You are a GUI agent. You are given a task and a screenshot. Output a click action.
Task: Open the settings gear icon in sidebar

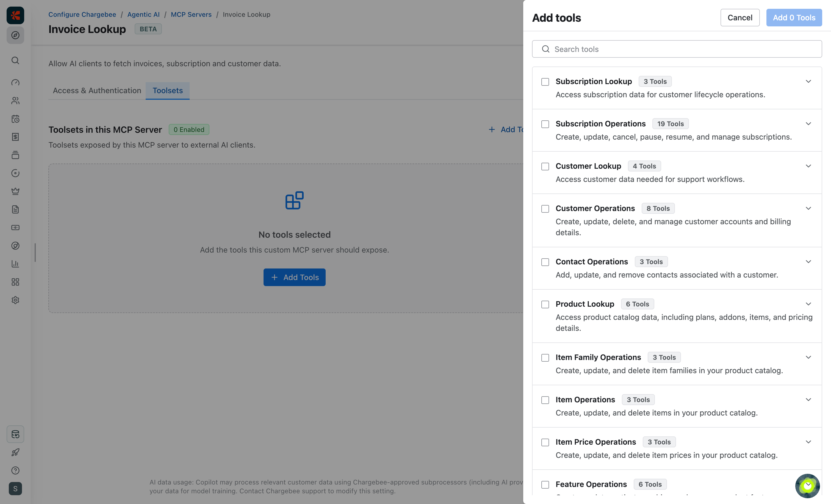click(x=15, y=300)
